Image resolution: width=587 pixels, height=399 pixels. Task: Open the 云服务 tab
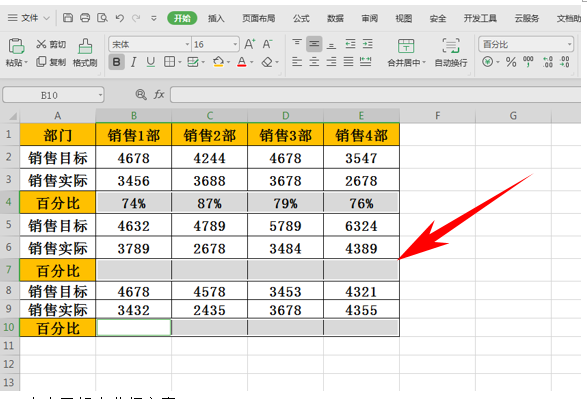[x=526, y=18]
